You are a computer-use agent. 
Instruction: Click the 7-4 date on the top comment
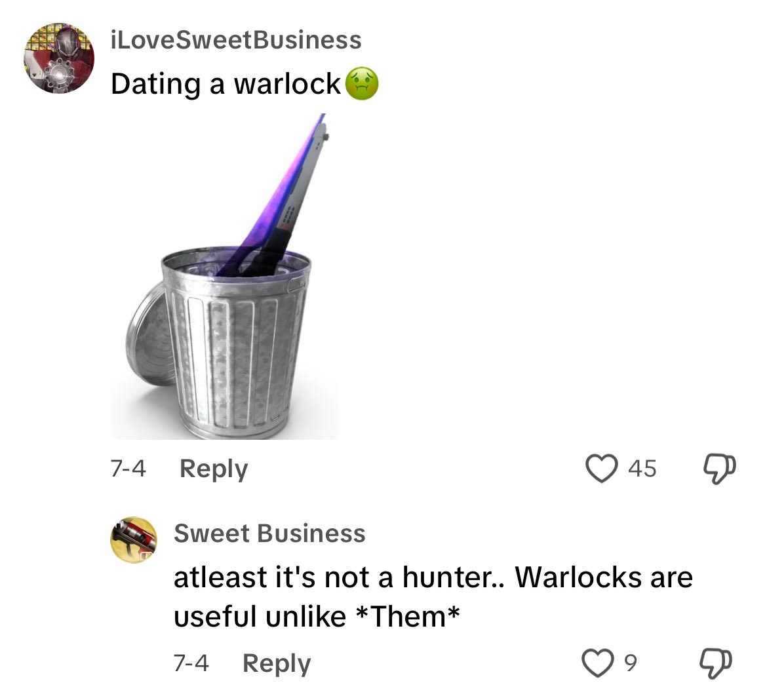[x=128, y=468]
